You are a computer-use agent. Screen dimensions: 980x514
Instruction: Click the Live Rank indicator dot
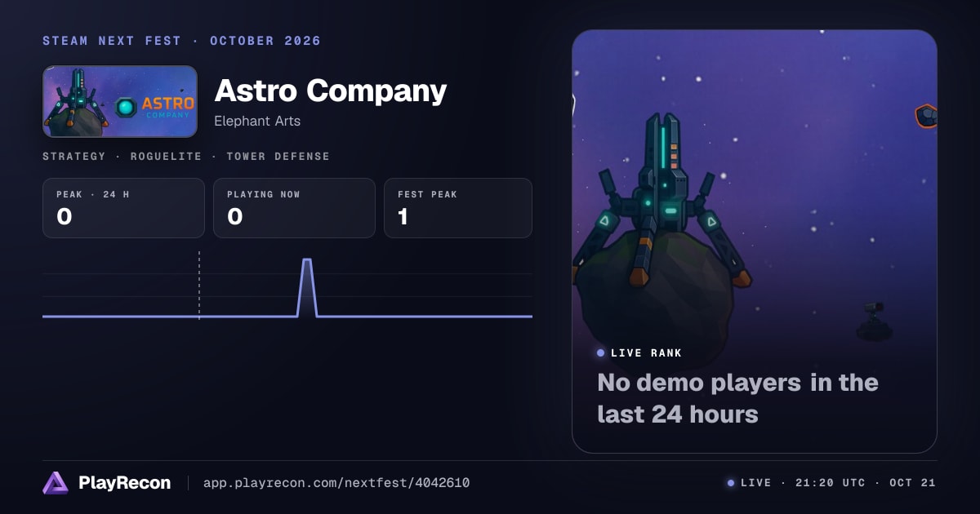601,353
